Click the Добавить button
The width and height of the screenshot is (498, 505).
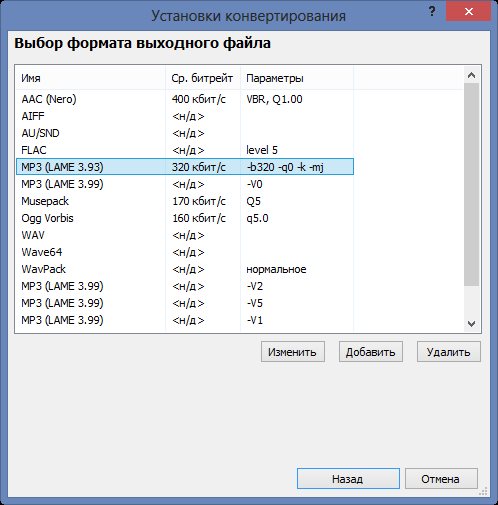click(371, 352)
